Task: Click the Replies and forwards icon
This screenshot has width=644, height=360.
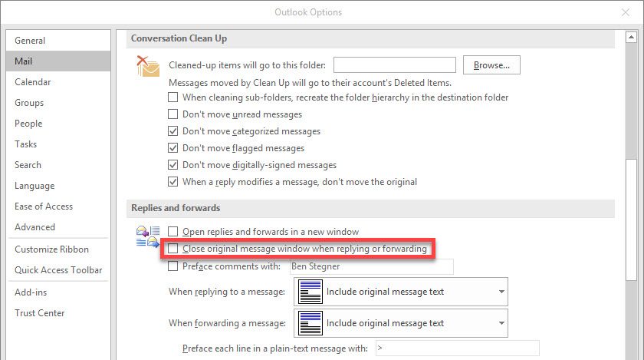Action: (x=148, y=236)
